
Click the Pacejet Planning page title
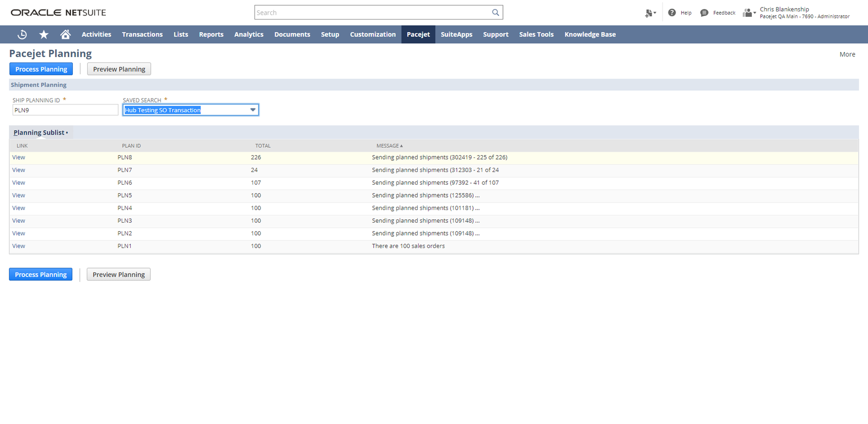coord(50,53)
